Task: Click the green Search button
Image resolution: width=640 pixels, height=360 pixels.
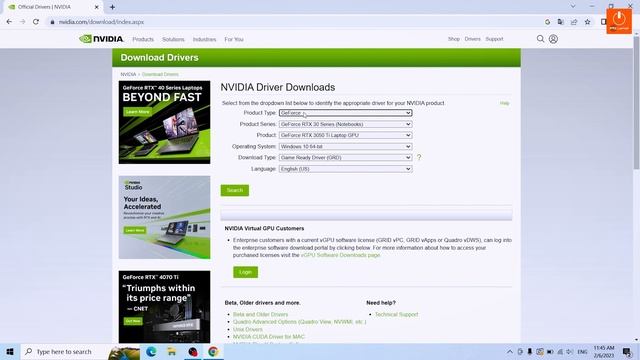Action: 235,190
